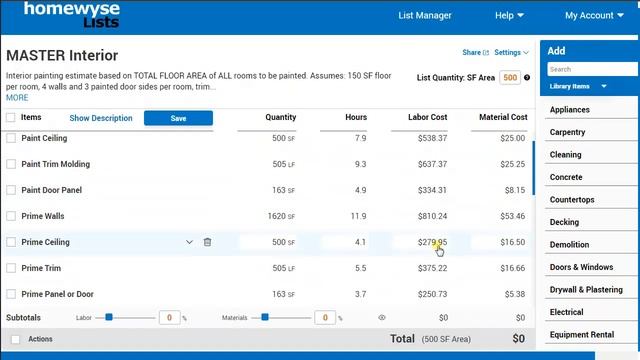The height and width of the screenshot is (360, 640).
Task: Check the Paint Ceiling checkbox
Action: coord(11,138)
